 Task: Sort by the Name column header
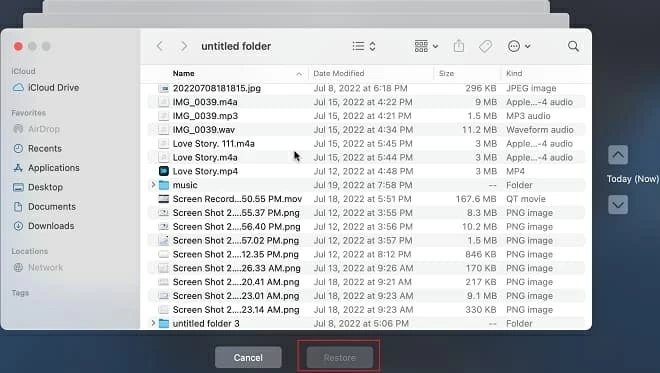pos(184,73)
